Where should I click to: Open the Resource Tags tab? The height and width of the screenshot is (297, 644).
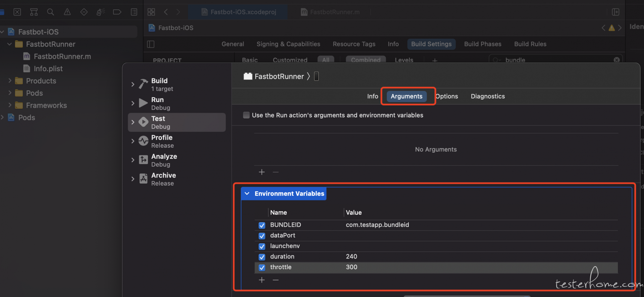pyautogui.click(x=354, y=44)
